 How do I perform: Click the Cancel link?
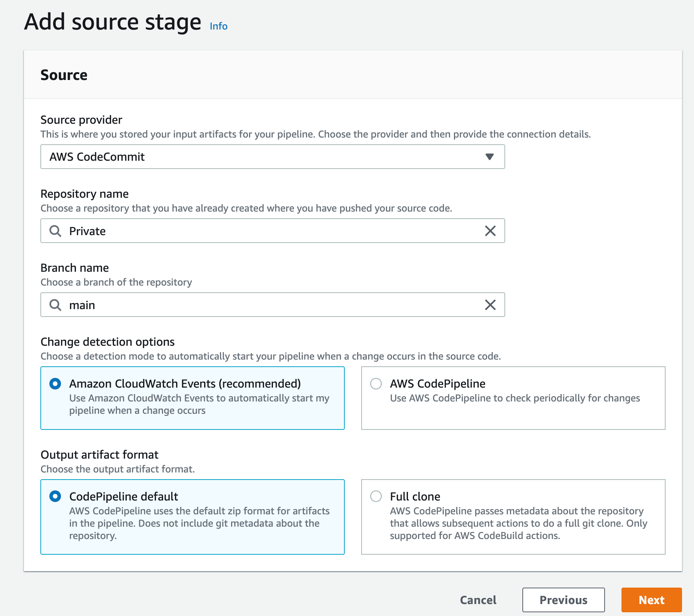pyautogui.click(x=478, y=600)
